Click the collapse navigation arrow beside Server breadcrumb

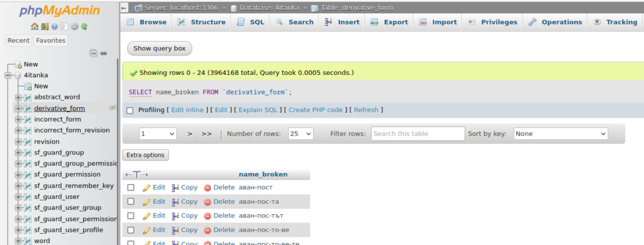coord(125,8)
